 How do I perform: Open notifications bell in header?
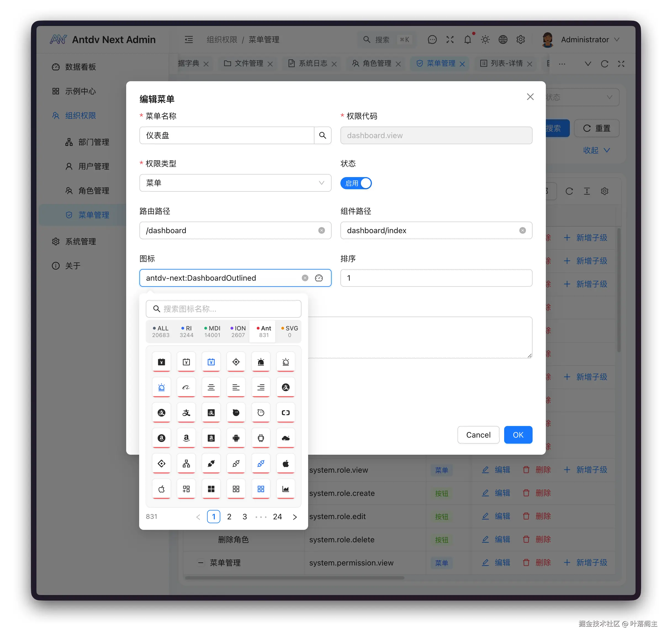point(467,40)
